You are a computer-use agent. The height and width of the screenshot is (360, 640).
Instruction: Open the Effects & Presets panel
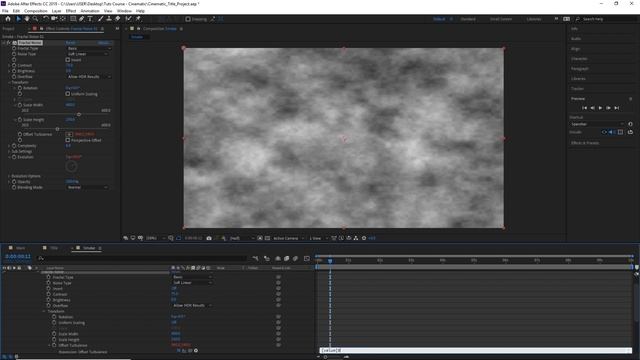pos(585,143)
